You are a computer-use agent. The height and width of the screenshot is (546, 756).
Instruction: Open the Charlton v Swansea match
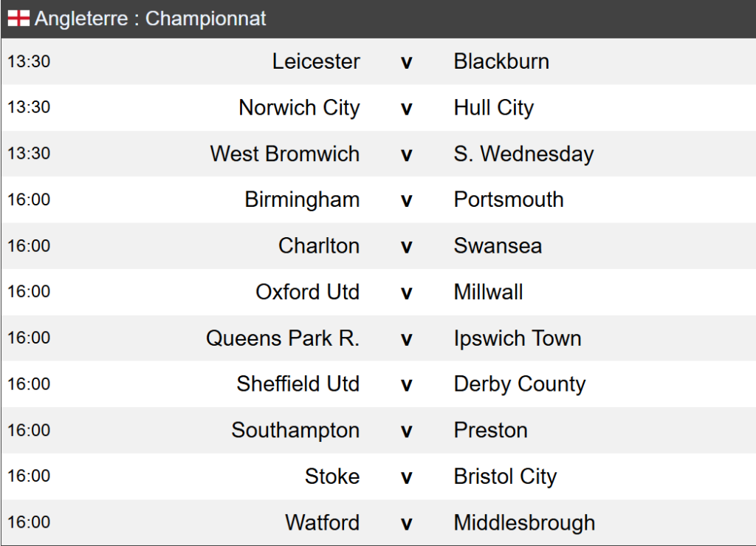406,246
